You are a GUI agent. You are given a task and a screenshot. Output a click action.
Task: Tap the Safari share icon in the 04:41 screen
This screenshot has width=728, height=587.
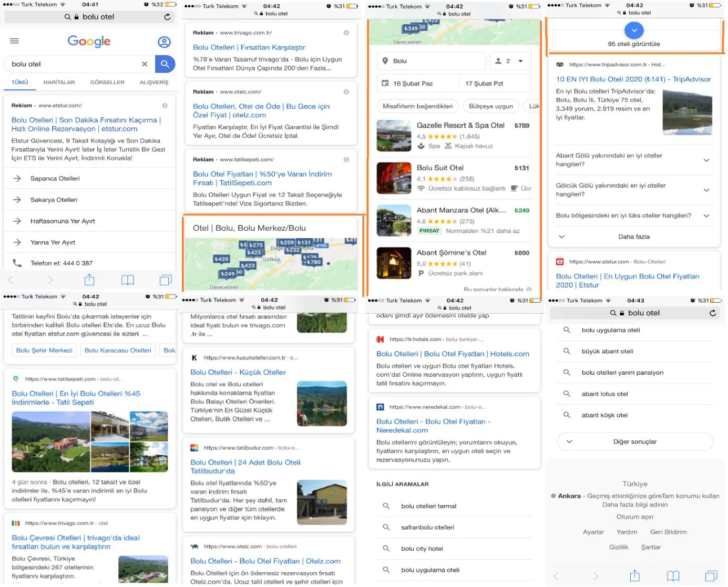89,279
